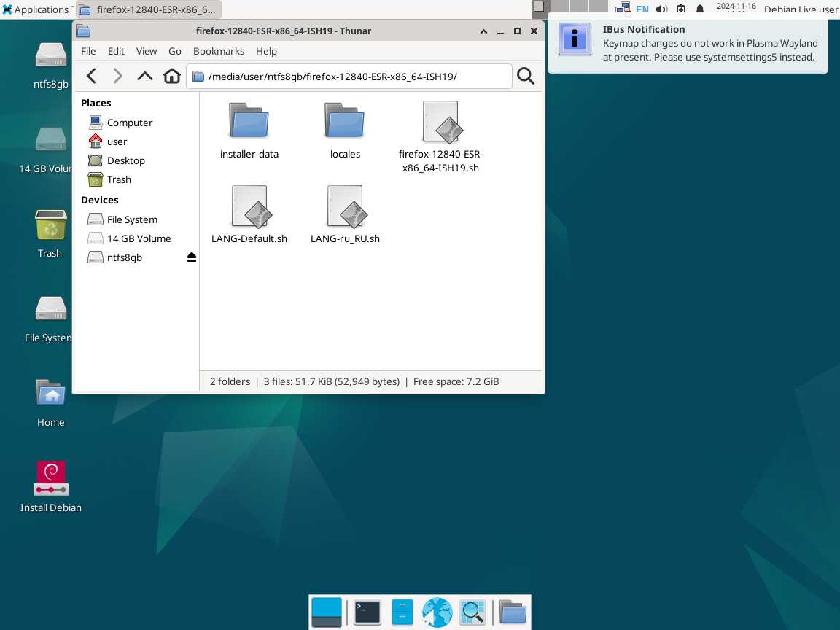Open the View menu
The height and width of the screenshot is (630, 840).
(147, 52)
